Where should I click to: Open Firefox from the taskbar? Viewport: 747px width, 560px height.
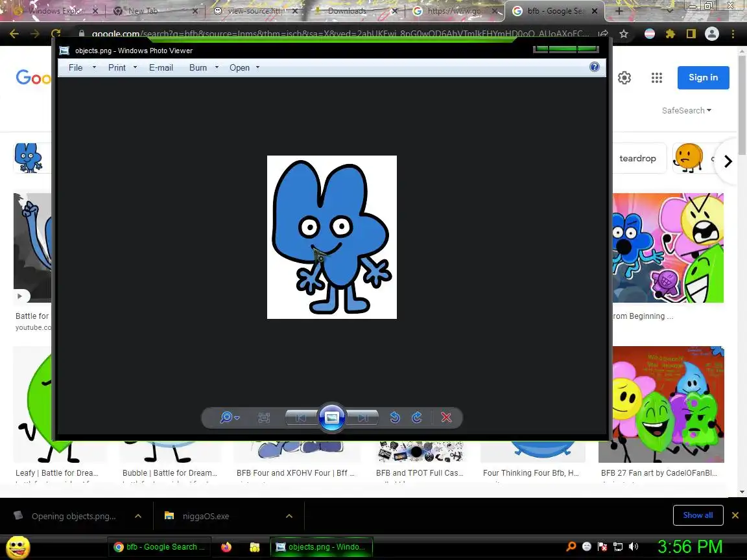[226, 547]
